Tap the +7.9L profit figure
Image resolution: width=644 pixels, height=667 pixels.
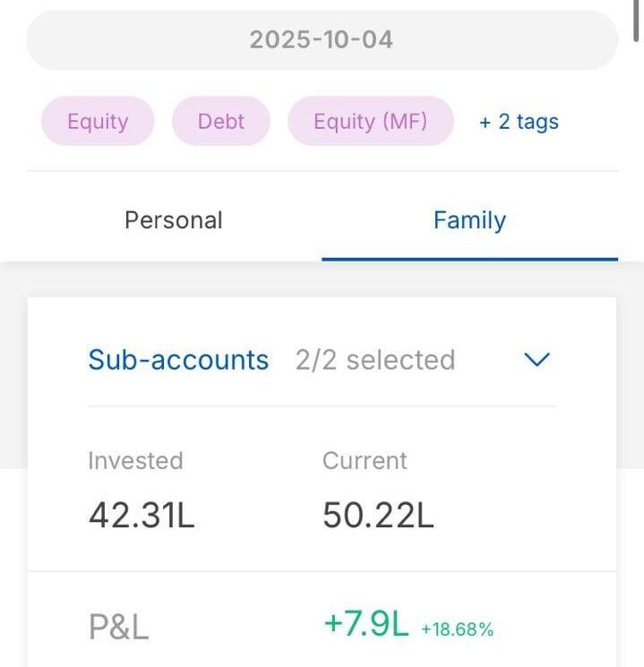tap(366, 624)
